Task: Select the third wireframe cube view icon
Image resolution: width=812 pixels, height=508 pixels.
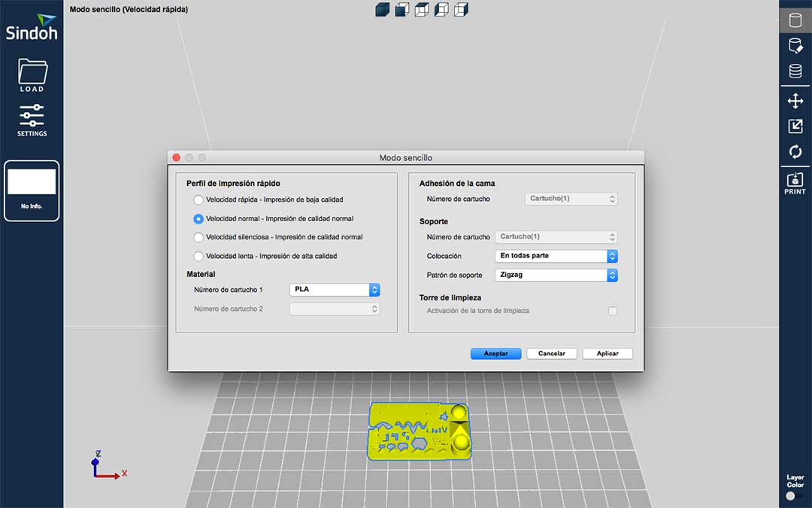Action: pyautogui.click(x=422, y=10)
